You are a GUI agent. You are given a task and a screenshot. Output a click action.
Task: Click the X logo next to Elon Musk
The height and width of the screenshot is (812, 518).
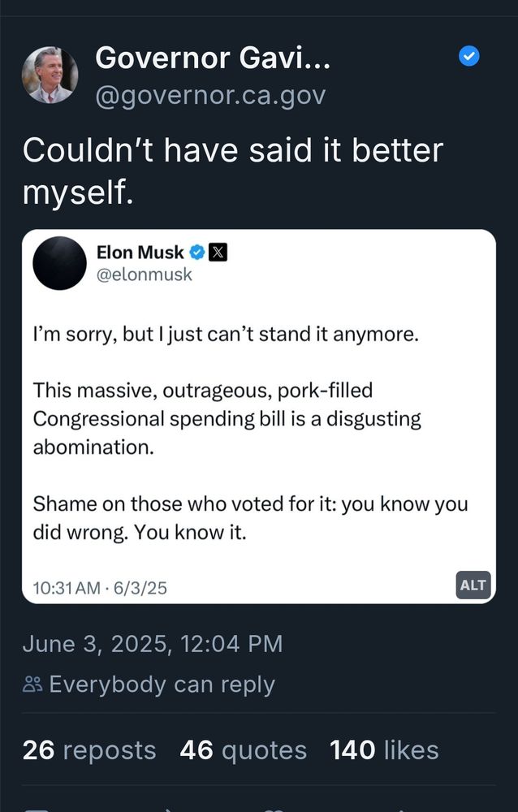tap(218, 253)
